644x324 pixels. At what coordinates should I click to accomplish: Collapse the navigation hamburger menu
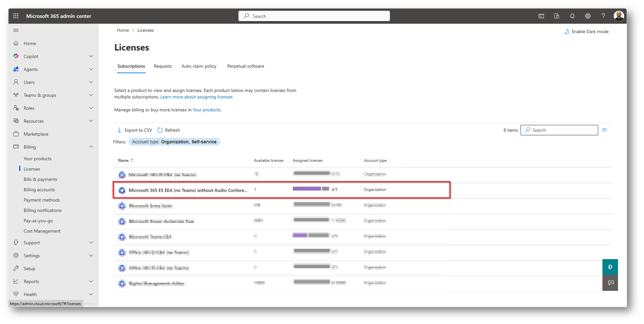pos(16,30)
